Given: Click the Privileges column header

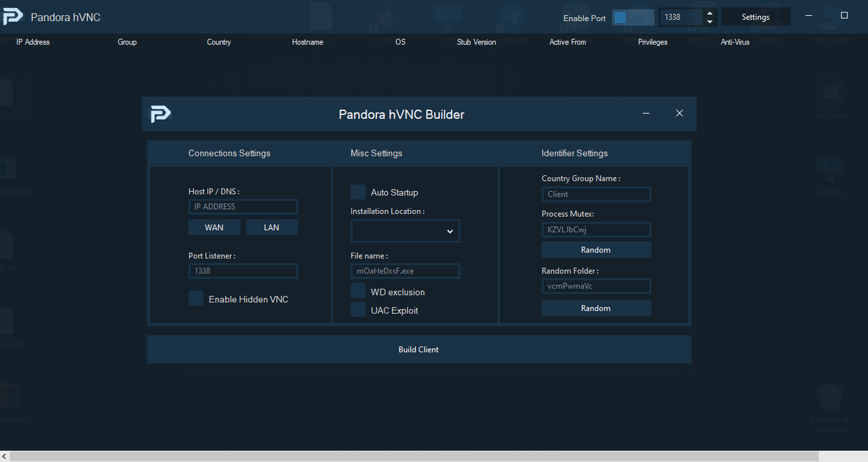Looking at the screenshot, I should click(652, 42).
